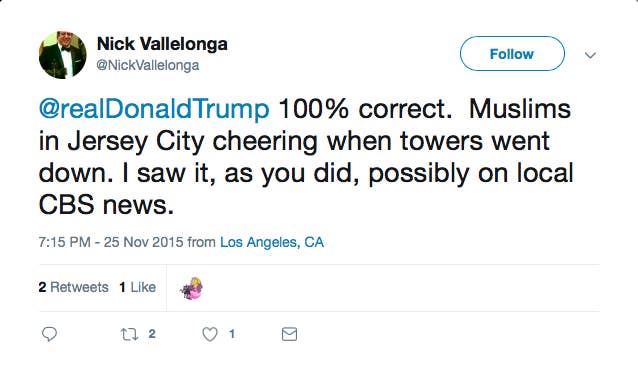Open Nick Vallelonga's profile picture
Image resolution: width=638 pixels, height=373 pixels.
(x=63, y=55)
